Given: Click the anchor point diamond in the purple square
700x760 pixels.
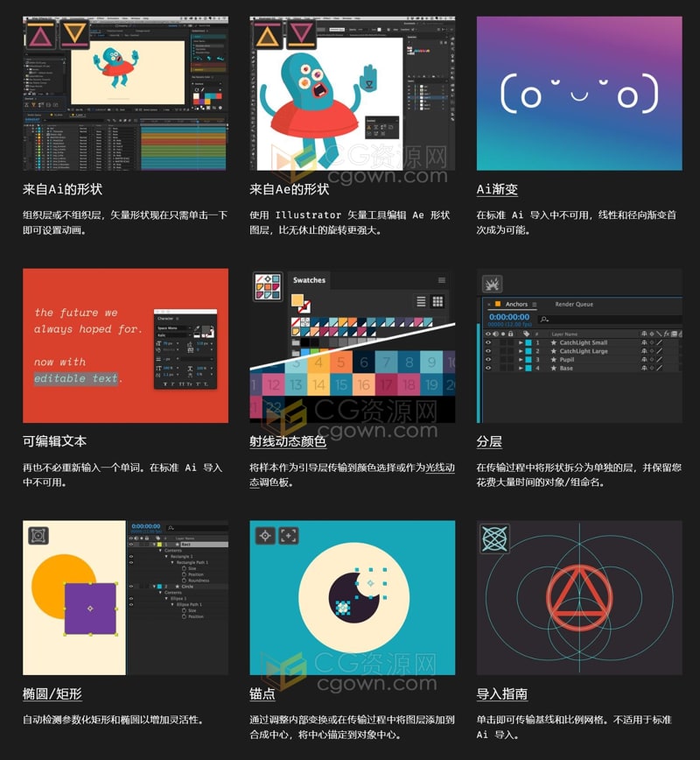Looking at the screenshot, I should click(90, 609).
